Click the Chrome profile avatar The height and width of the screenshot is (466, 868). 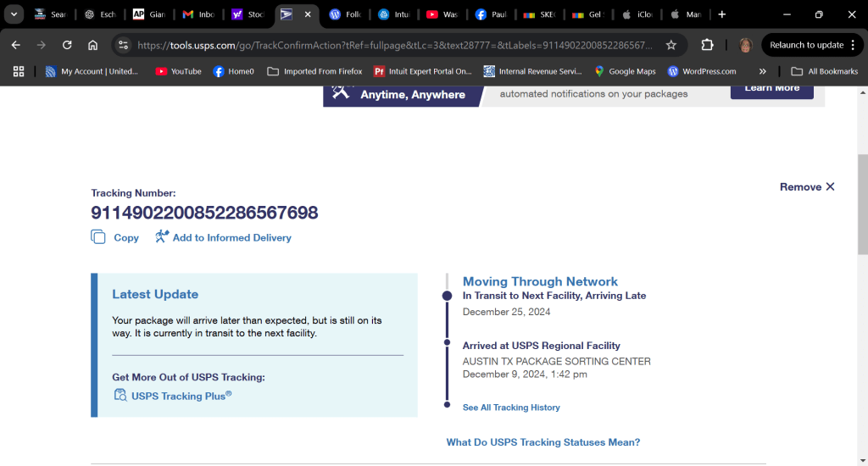pyautogui.click(x=745, y=45)
